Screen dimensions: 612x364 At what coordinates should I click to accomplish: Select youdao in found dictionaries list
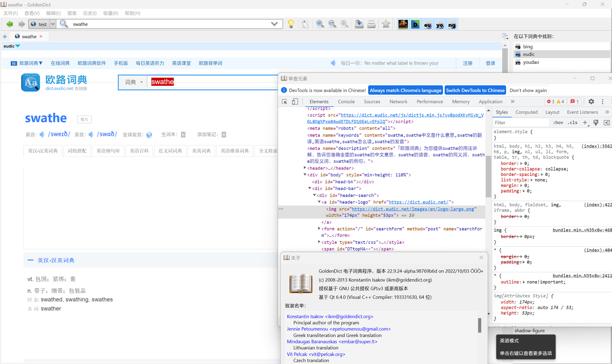click(x=531, y=62)
